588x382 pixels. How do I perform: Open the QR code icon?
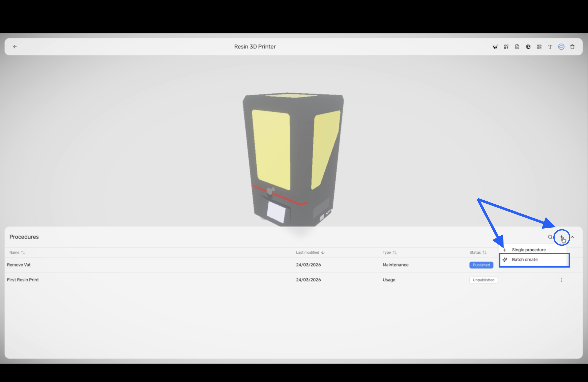[x=539, y=47]
